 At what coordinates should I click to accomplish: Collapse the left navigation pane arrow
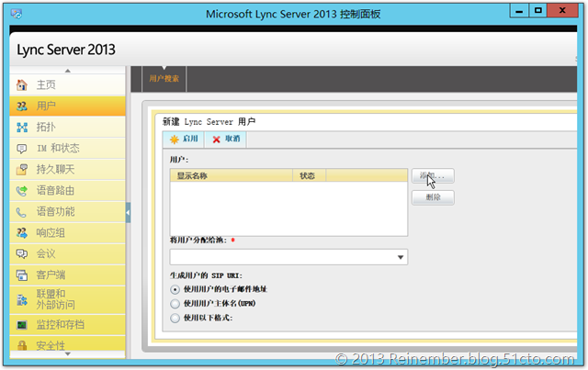click(x=128, y=213)
